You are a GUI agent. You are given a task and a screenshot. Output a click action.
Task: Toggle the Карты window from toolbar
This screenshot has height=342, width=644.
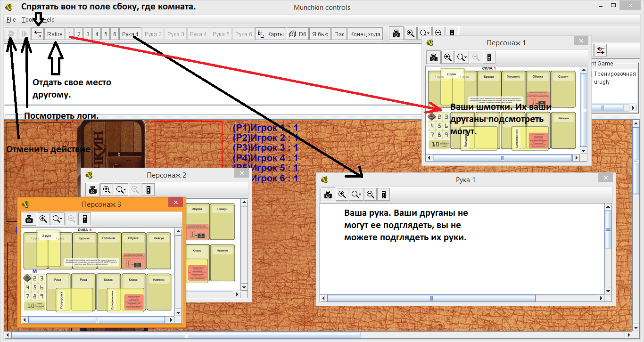[x=271, y=34]
